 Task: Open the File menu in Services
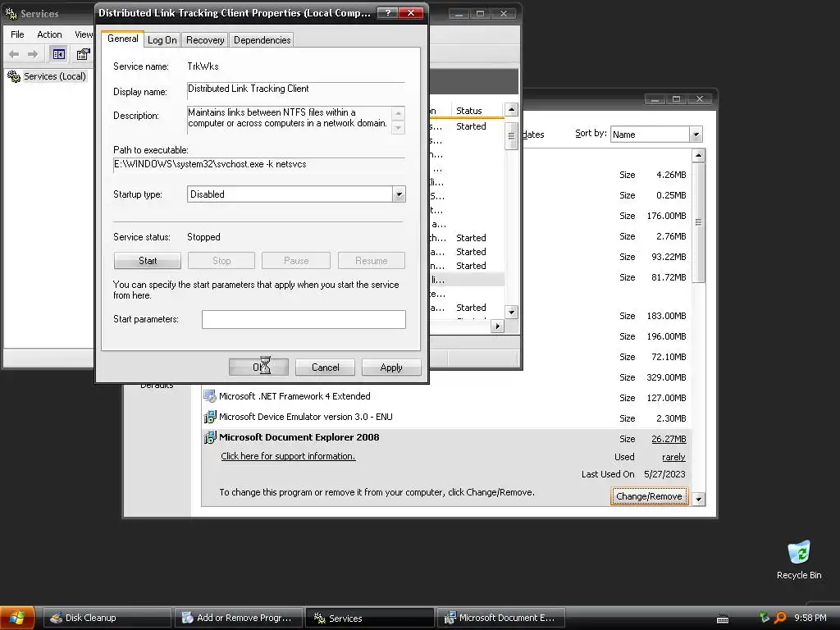17,34
